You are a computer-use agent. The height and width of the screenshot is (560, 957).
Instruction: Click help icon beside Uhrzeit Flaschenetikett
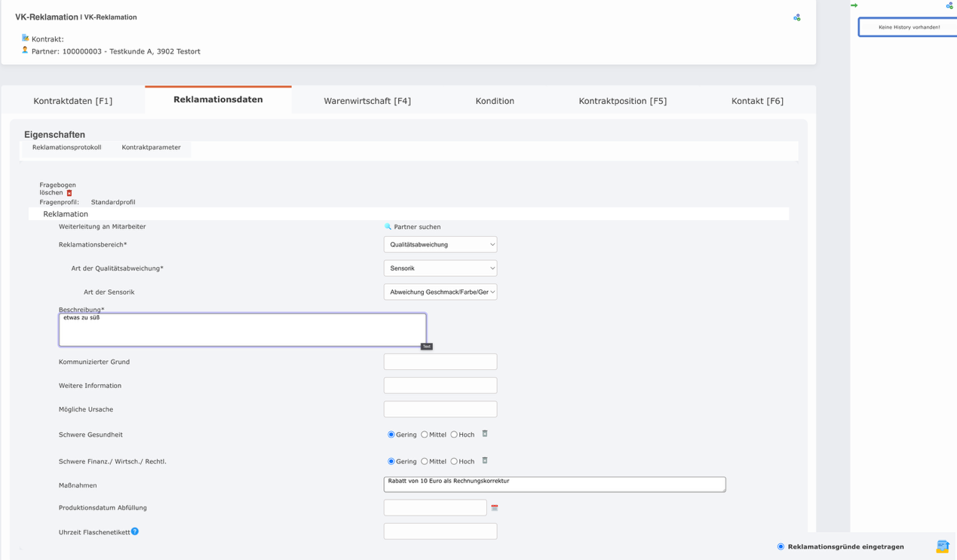click(135, 531)
